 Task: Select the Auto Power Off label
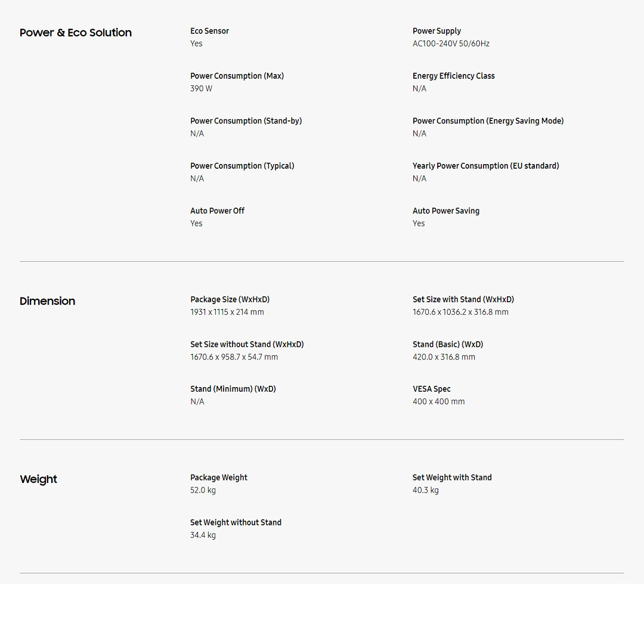[x=217, y=210]
